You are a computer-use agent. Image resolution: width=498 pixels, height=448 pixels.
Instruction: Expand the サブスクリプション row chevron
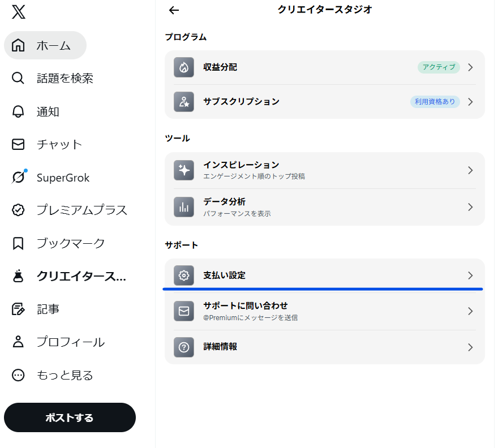pos(470,102)
